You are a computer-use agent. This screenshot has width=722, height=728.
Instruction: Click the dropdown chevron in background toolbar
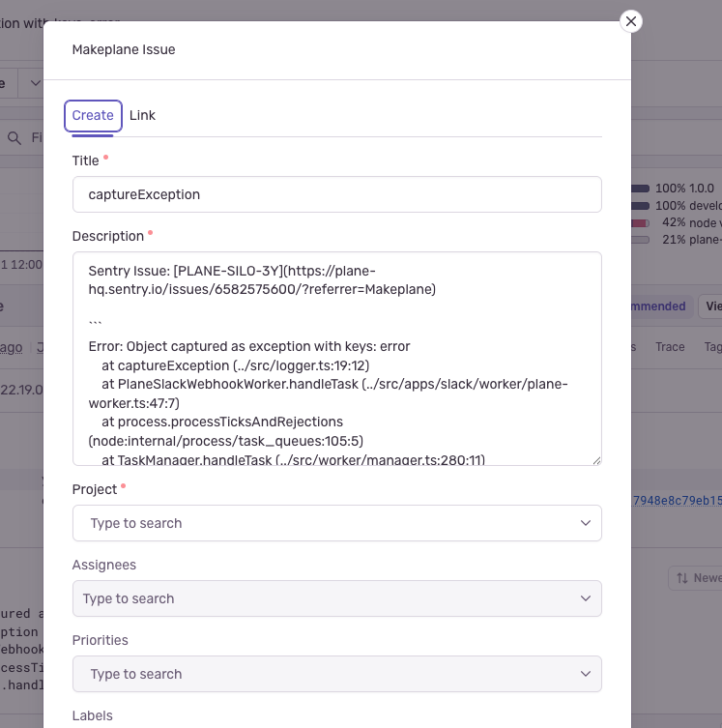[35, 83]
